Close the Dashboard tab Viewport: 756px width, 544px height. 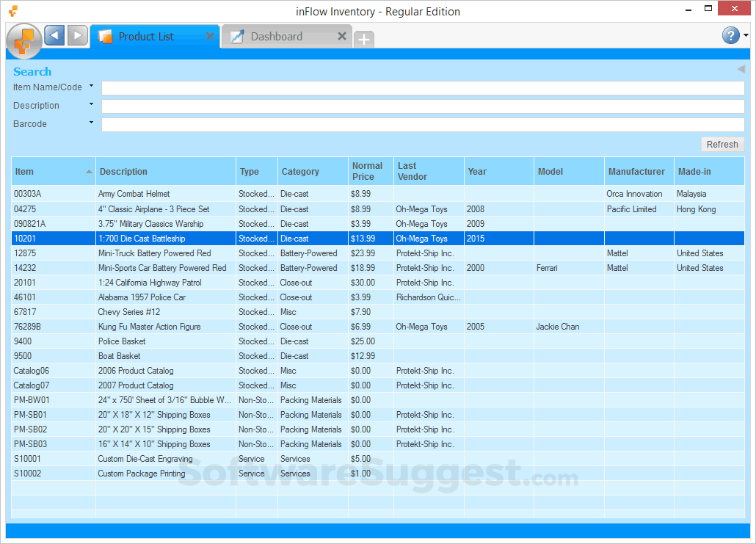(342, 35)
